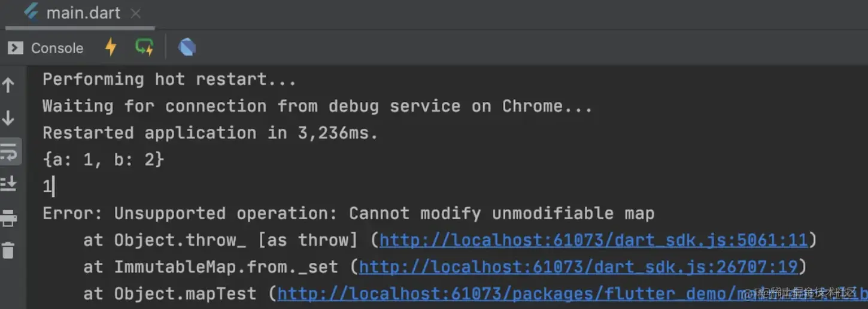868x309 pixels.
Task: Go up the stack trace
Action: point(8,85)
